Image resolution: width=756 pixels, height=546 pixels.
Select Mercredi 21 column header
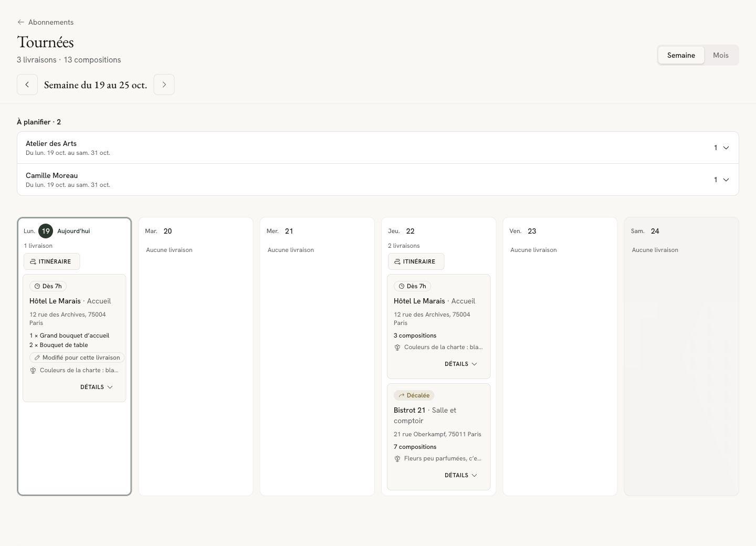pyautogui.click(x=280, y=231)
